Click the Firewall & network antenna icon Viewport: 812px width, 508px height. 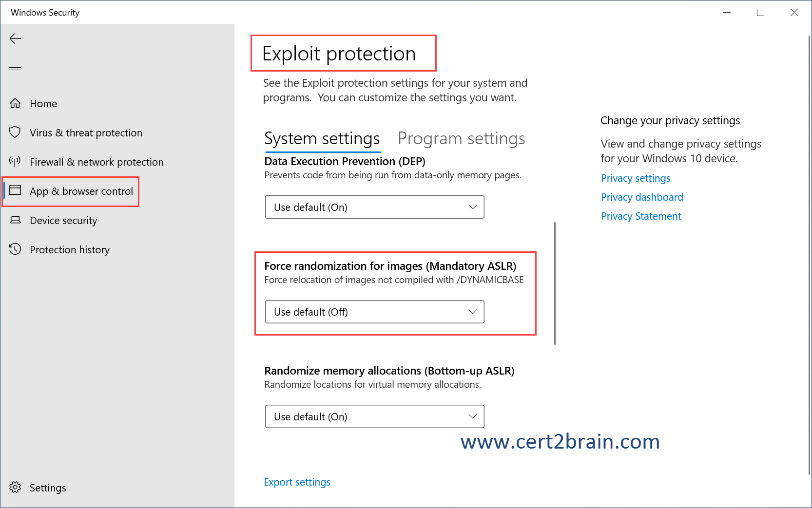(15, 161)
